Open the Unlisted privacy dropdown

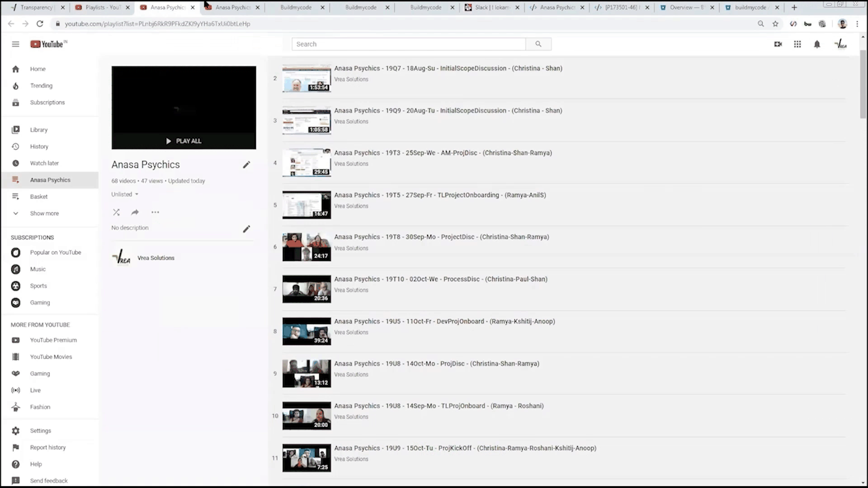click(125, 194)
